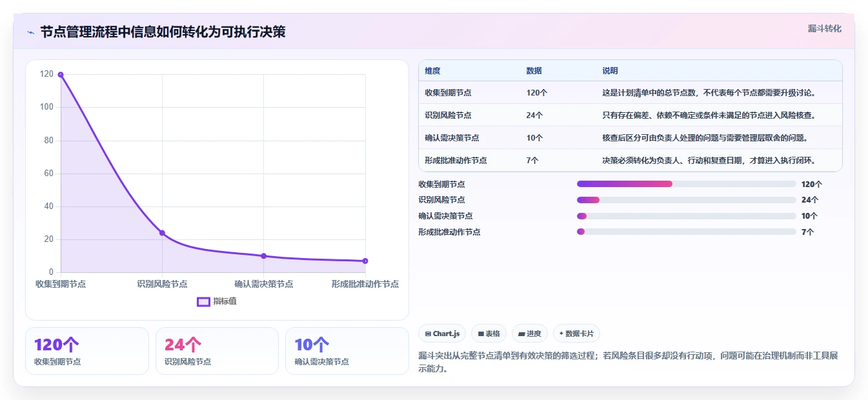The image size is (868, 400).
Task: Select the 表格 tag chip
Action: 489,334
